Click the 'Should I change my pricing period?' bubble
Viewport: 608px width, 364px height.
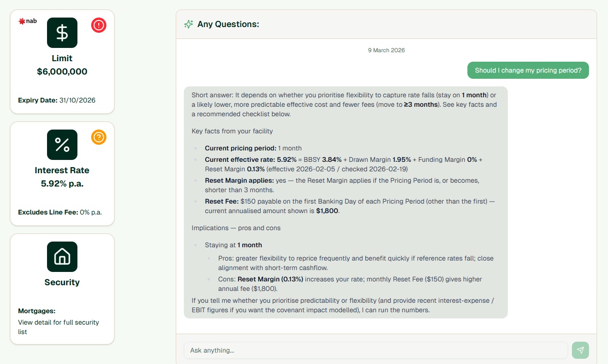pos(528,70)
